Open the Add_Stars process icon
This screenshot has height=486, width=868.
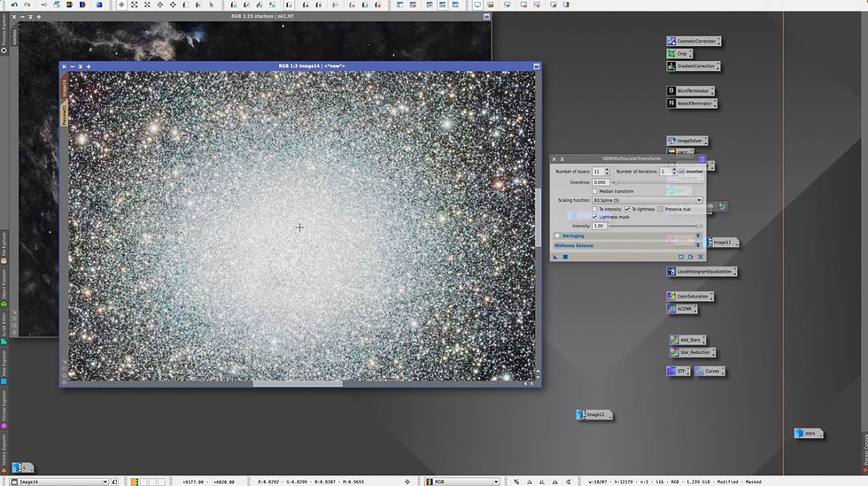pyautogui.click(x=687, y=340)
